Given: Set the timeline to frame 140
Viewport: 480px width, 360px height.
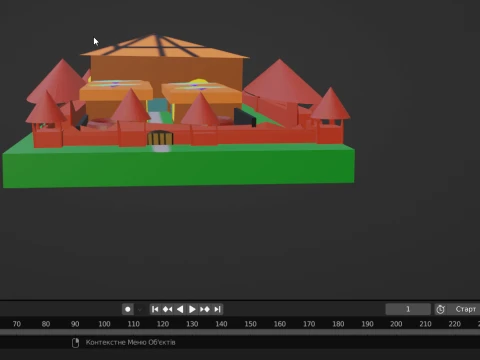Looking at the screenshot, I should (221, 324).
